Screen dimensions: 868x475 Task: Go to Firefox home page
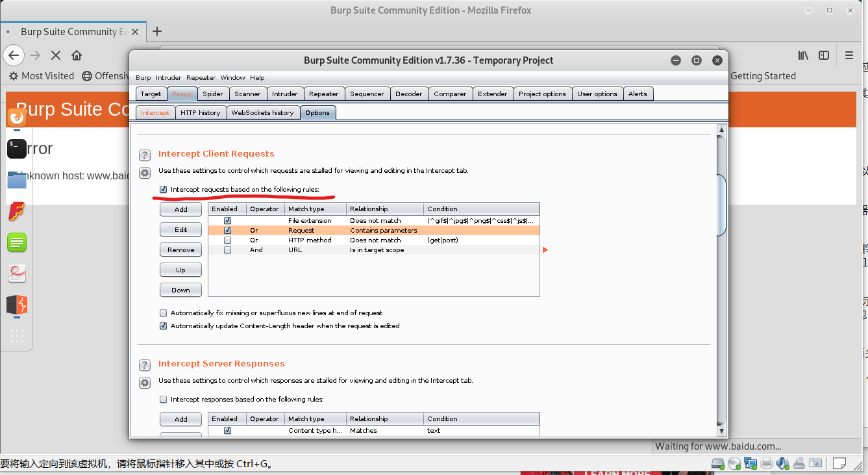[x=77, y=55]
